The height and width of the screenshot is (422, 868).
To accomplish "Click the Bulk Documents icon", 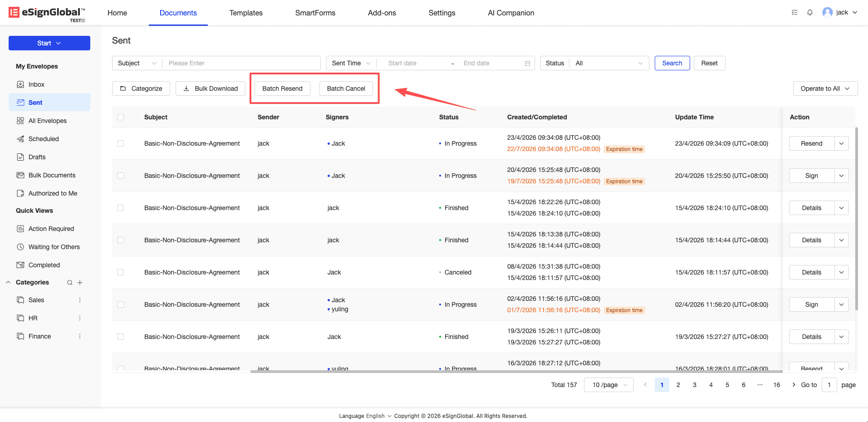I will point(20,175).
